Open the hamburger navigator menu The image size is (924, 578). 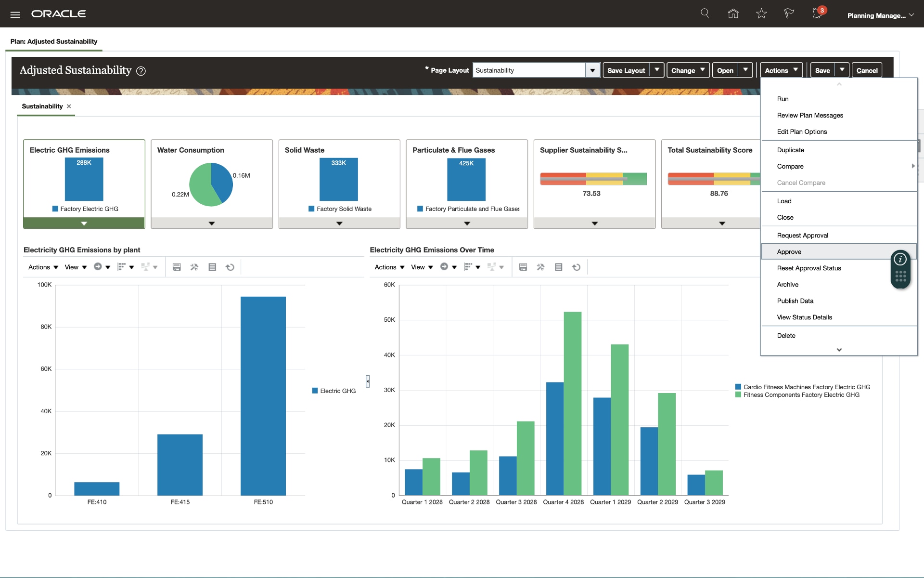pyautogui.click(x=15, y=14)
